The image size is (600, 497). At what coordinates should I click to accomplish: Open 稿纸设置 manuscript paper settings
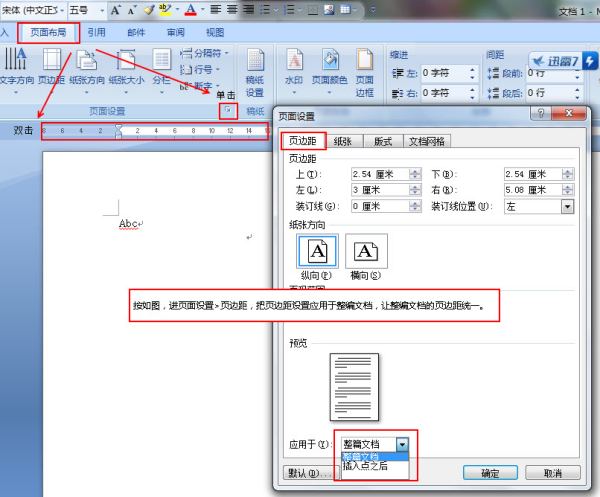tap(255, 73)
